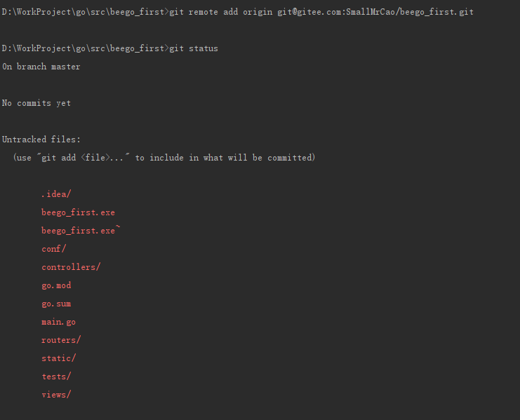Click the go.mod file entry
The height and width of the screenshot is (420, 520).
pos(56,285)
